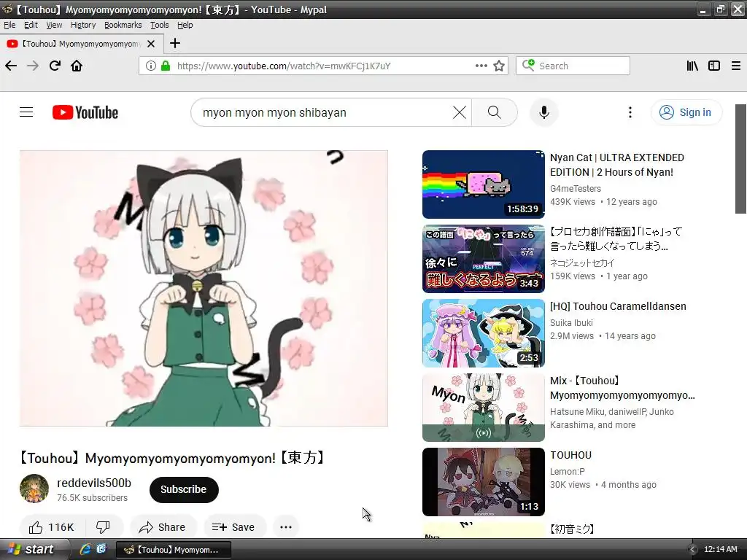Select the Touhou Myomyomyon browser tab

click(x=81, y=44)
